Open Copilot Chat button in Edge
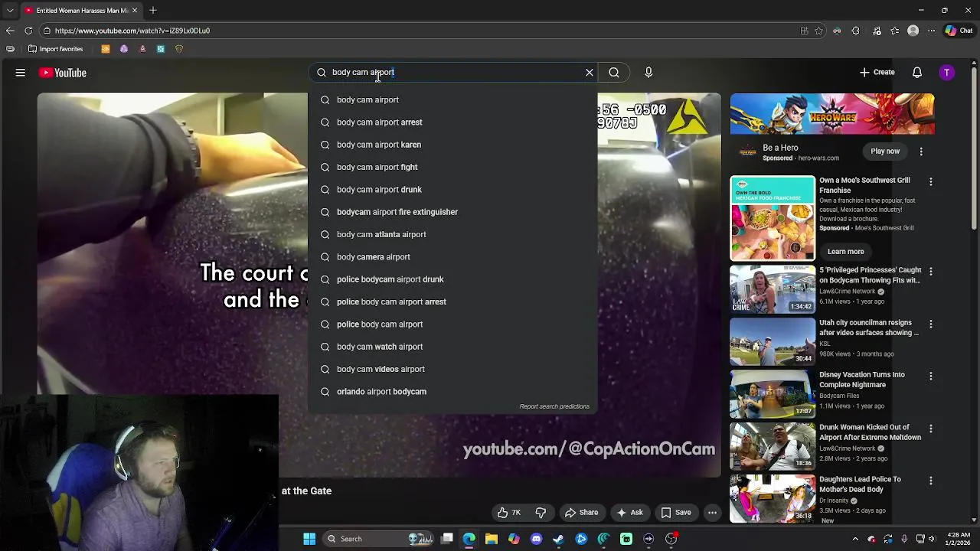Screen dimensions: 980x551 (x=959, y=31)
